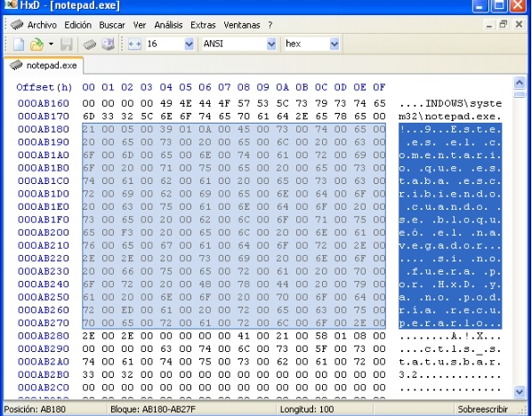Image resolution: width=532 pixels, height=416 pixels.
Task: Open the ANSI charset dropdown
Action: [271, 44]
